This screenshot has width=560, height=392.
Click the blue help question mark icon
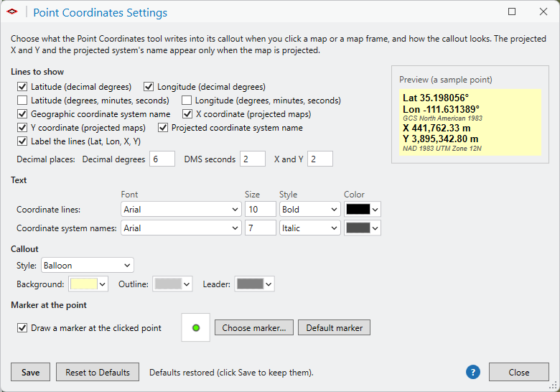tap(473, 373)
